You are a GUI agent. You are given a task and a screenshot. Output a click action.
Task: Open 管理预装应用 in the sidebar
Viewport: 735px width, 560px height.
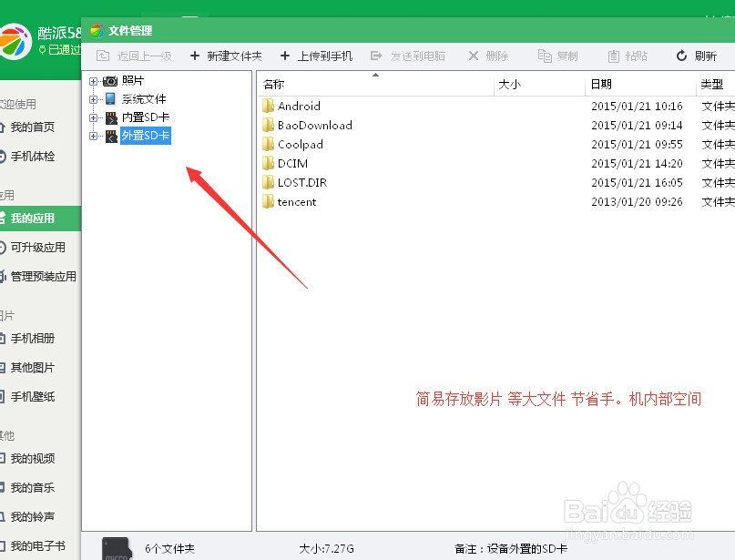(43, 277)
